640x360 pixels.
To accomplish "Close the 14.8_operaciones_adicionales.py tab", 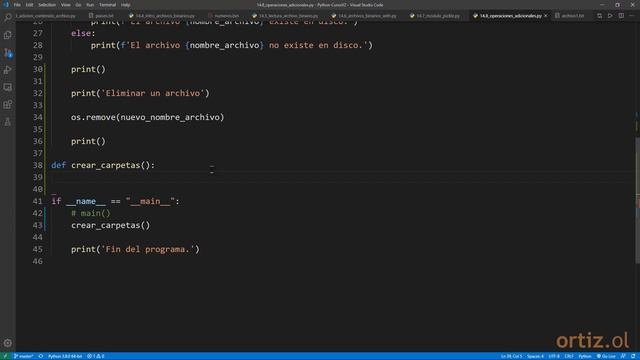I will 546,16.
